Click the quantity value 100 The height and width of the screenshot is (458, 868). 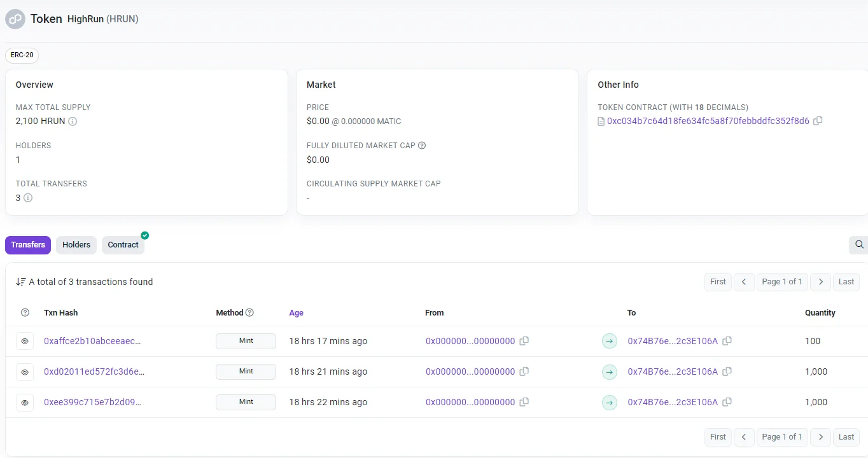tap(813, 341)
